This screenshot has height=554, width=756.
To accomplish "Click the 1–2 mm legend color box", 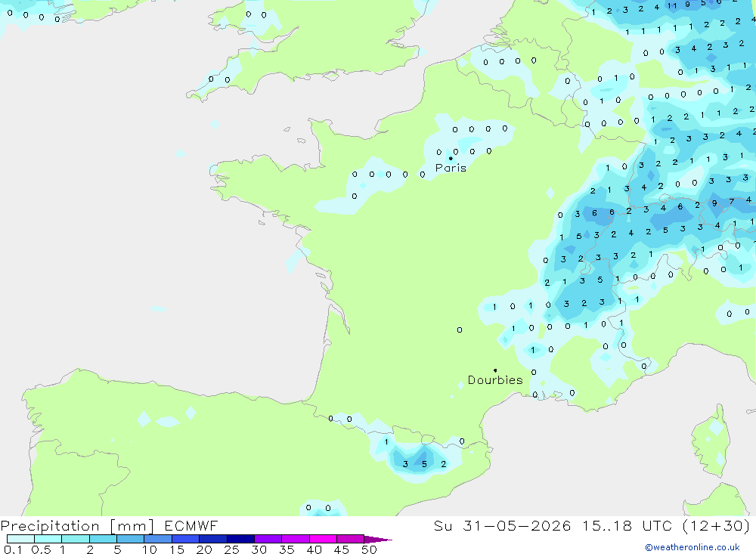I will 76,539.
